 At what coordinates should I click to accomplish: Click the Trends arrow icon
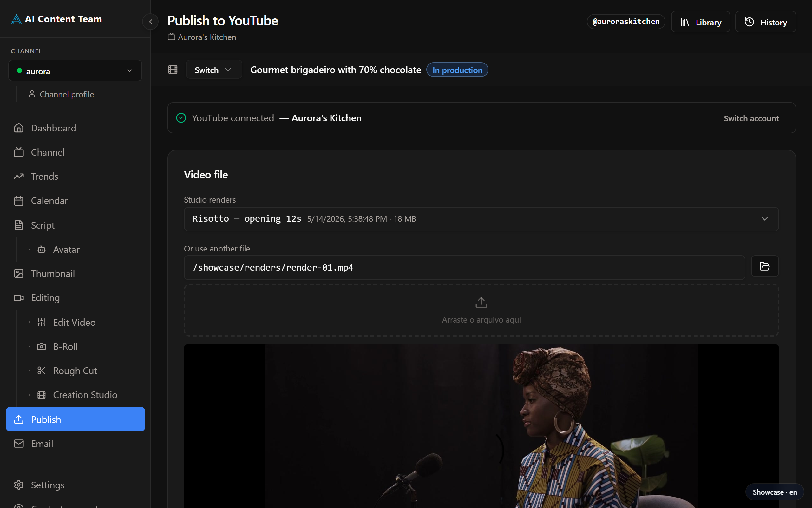pyautogui.click(x=19, y=177)
